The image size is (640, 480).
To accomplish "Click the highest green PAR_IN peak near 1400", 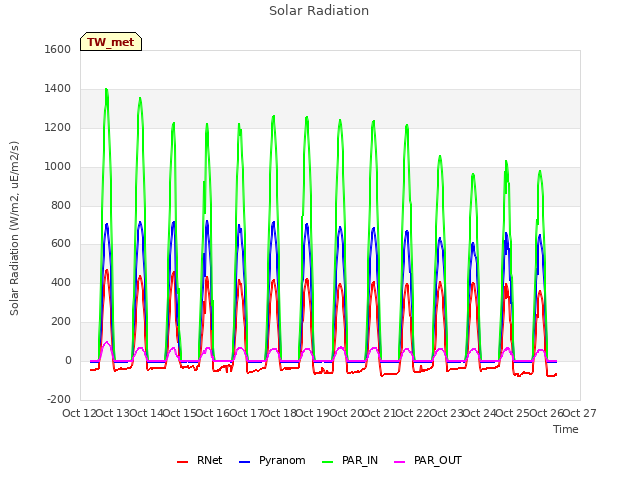I will [x=106, y=89].
